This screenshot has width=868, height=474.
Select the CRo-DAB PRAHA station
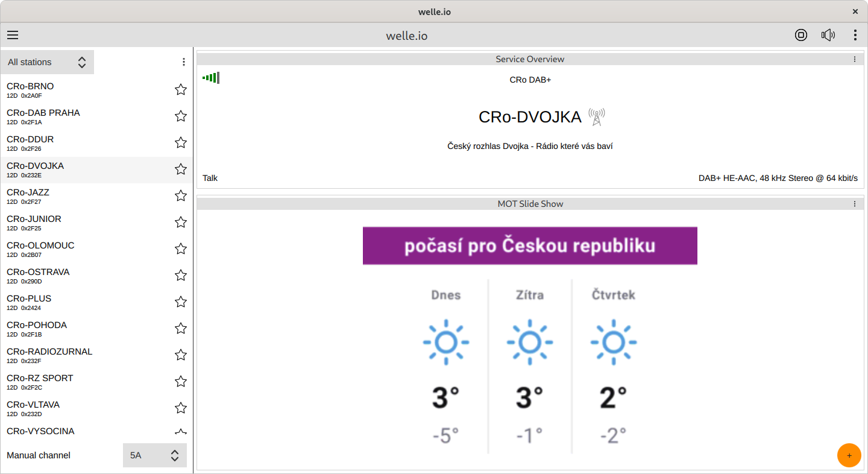[x=96, y=117]
